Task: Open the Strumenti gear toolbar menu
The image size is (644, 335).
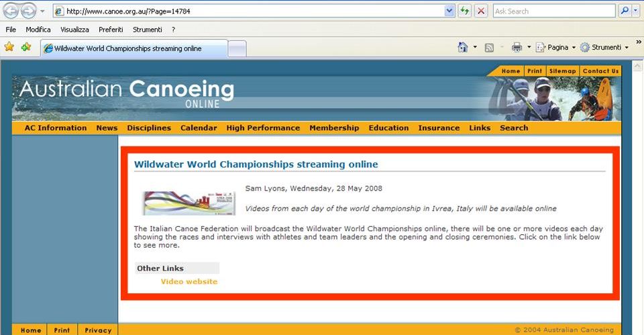Action: coord(604,47)
